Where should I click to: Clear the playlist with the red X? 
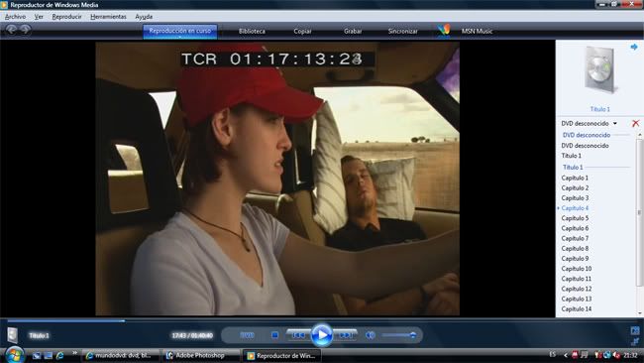click(635, 123)
